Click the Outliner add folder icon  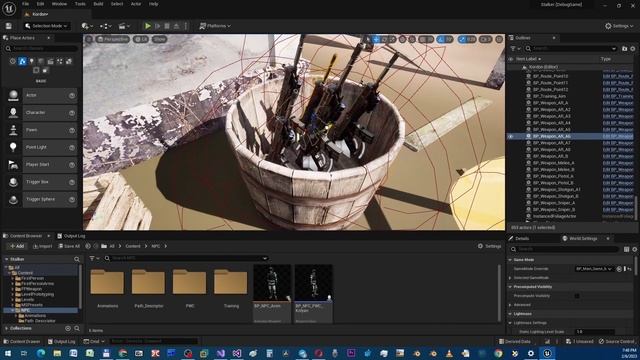(624, 49)
